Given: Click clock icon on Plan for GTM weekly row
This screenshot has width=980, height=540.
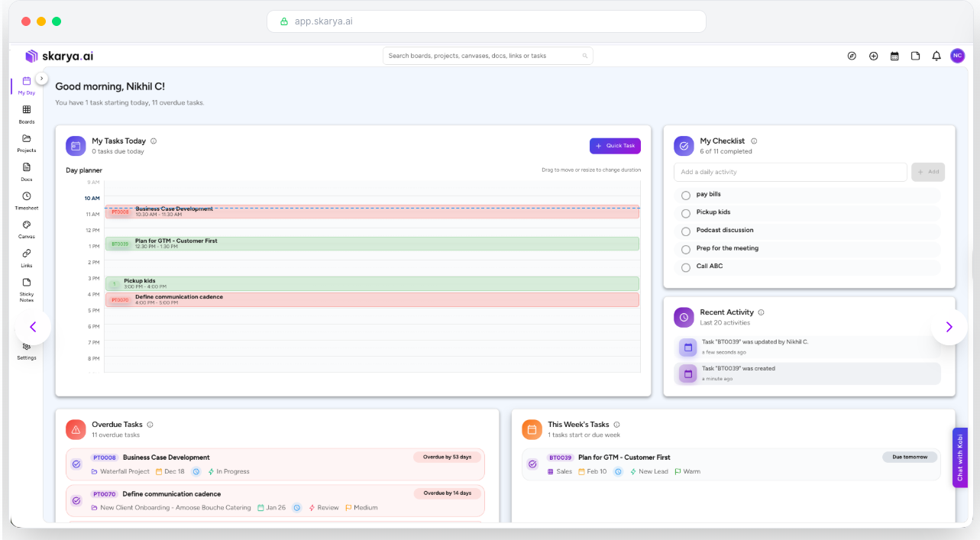Looking at the screenshot, I should pos(618,471).
